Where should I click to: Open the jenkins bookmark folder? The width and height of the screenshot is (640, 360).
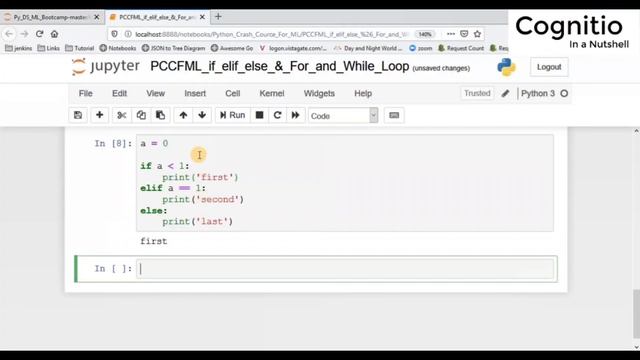click(x=18, y=48)
